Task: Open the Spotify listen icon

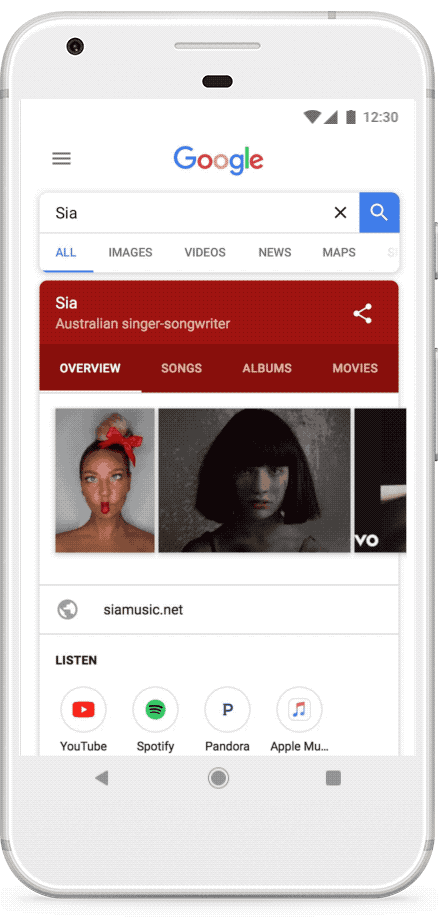Action: click(155, 710)
